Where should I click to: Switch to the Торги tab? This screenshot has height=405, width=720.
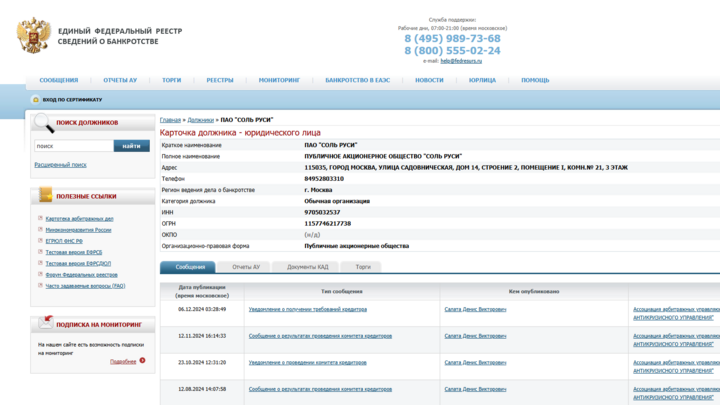pos(361,267)
